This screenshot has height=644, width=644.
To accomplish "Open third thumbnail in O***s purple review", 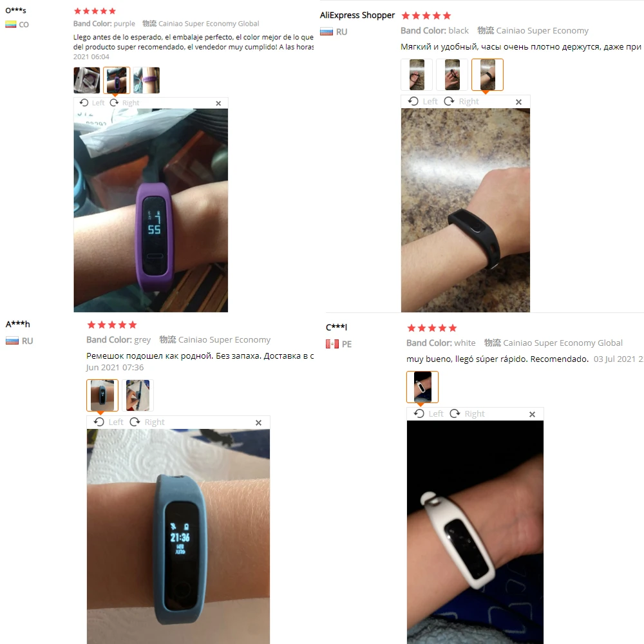I will coord(146,80).
